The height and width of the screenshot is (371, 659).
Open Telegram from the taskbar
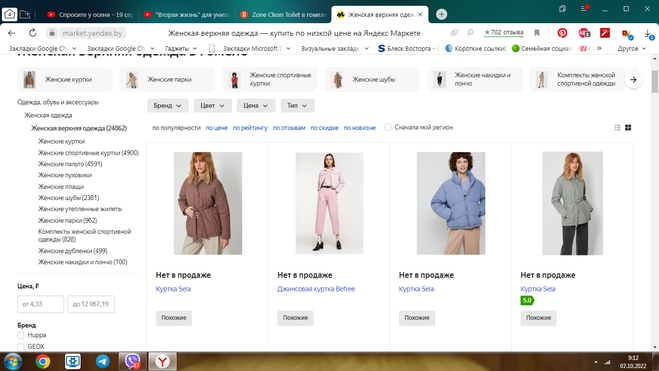tap(102, 361)
